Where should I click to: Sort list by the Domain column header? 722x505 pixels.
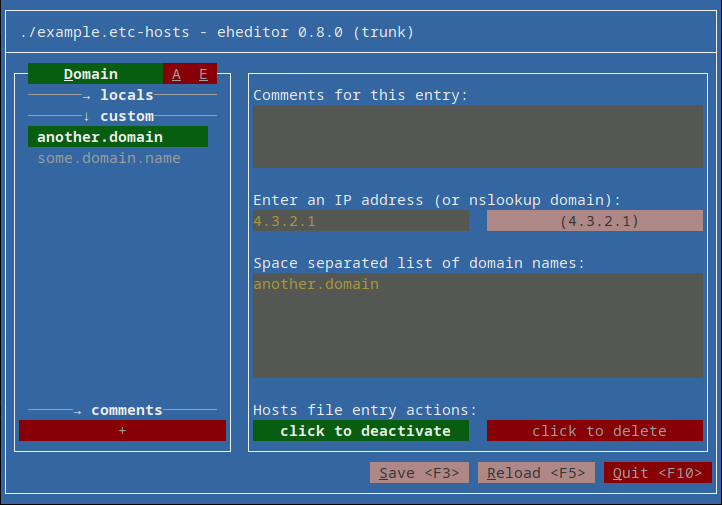[95, 74]
